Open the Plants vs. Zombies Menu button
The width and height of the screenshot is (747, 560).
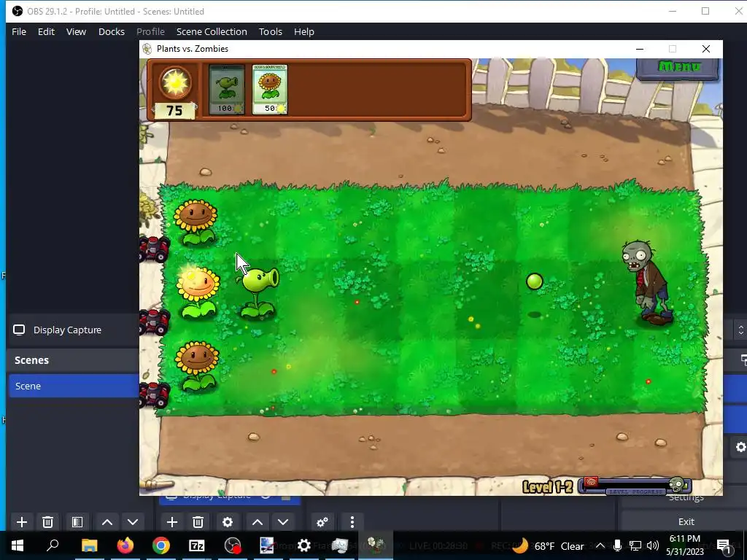click(x=678, y=67)
